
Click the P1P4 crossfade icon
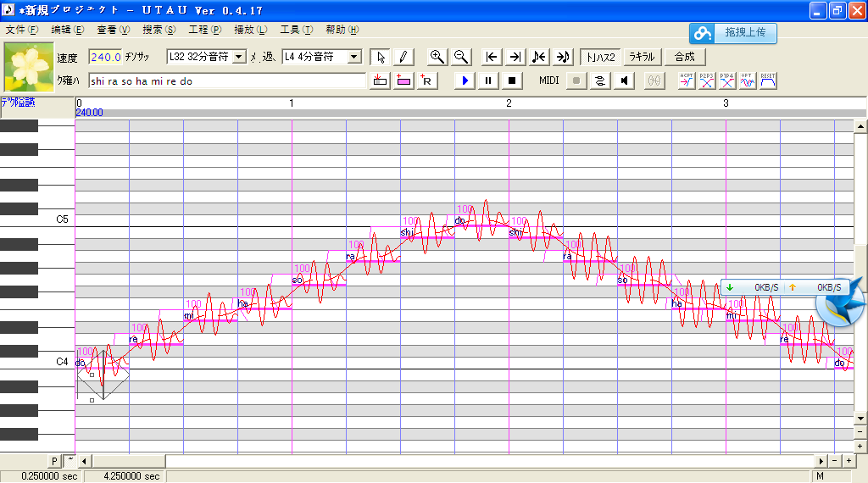click(727, 80)
